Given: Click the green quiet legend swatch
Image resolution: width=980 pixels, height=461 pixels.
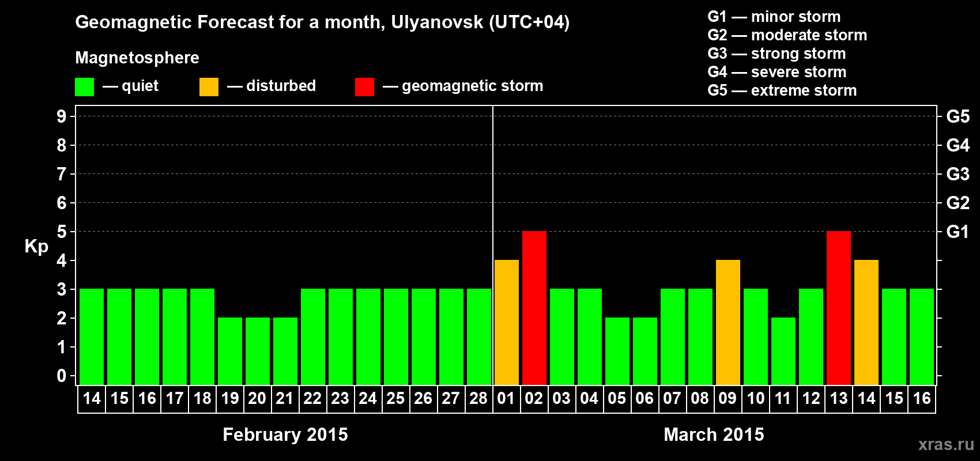Looking at the screenshot, I should coord(84,87).
